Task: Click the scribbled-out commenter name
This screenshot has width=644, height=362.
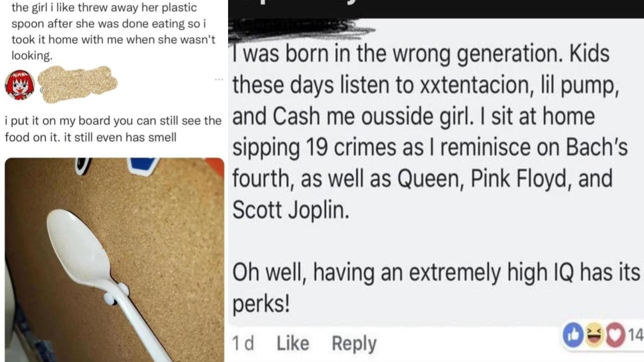Action: pos(302,28)
